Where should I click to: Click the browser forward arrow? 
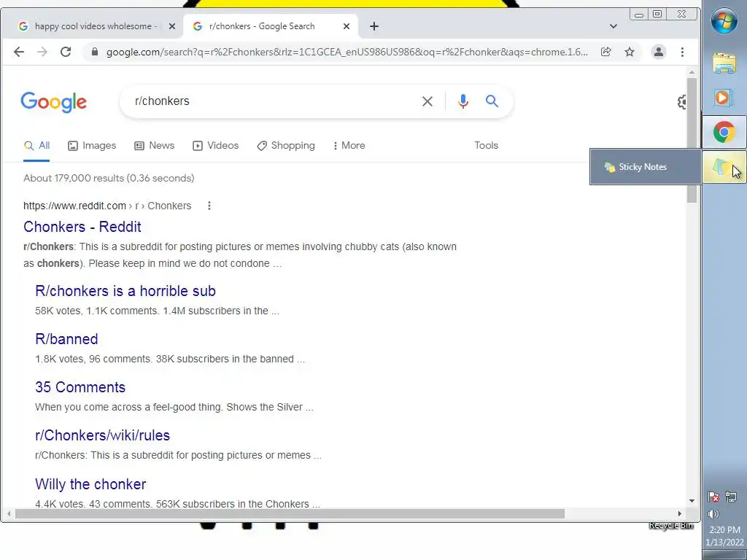coord(42,52)
